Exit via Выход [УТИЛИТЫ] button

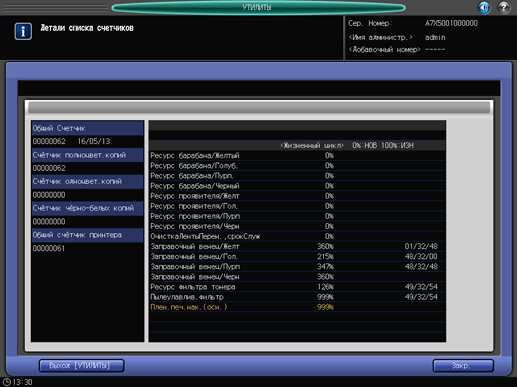(82, 366)
